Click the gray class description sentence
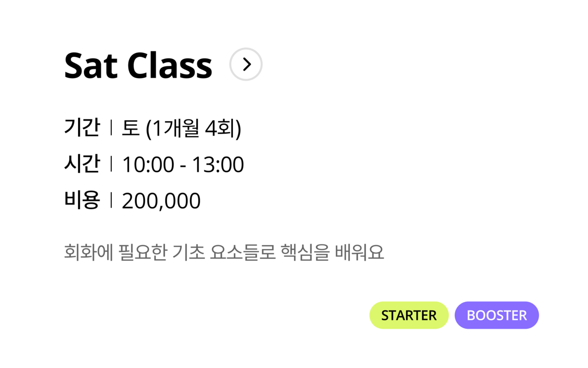Image resolution: width=588 pixels, height=368 pixels. (224, 252)
